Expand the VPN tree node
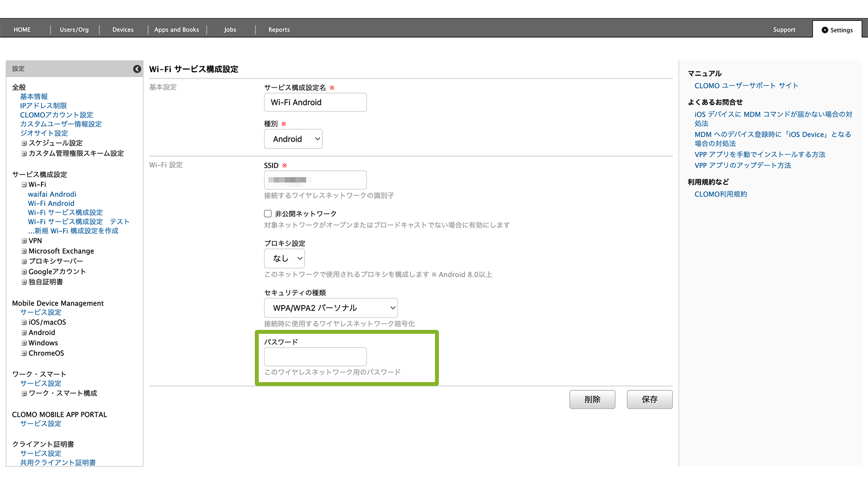868x488 pixels. point(24,241)
